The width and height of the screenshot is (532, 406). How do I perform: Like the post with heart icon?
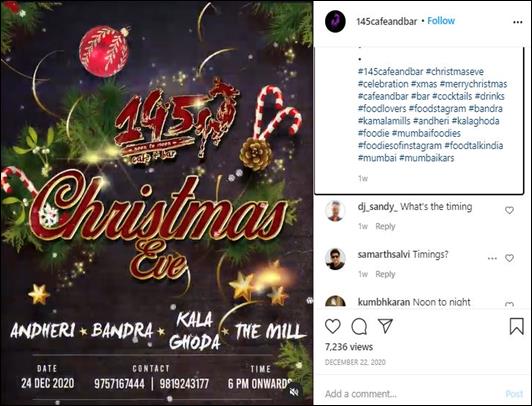[x=332, y=326]
